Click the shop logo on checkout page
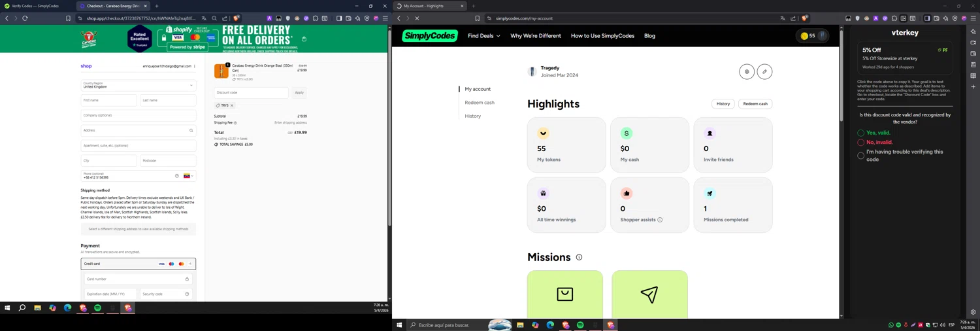 [86, 66]
